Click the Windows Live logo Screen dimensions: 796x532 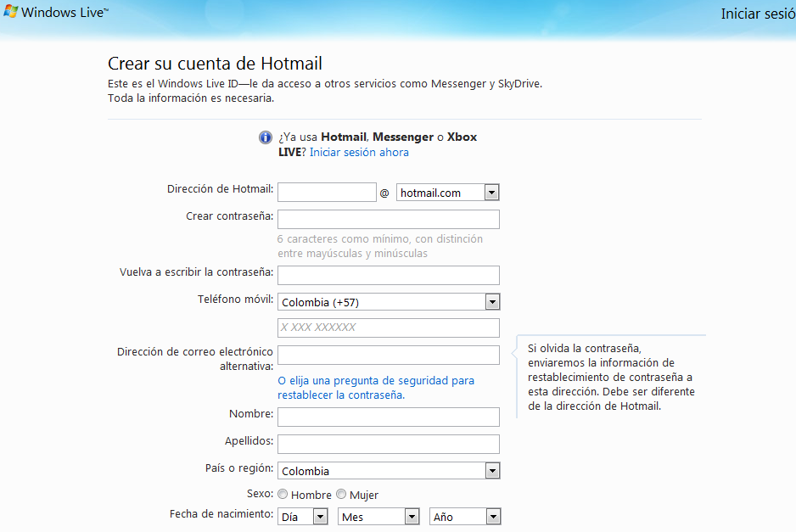pyautogui.click(x=51, y=13)
